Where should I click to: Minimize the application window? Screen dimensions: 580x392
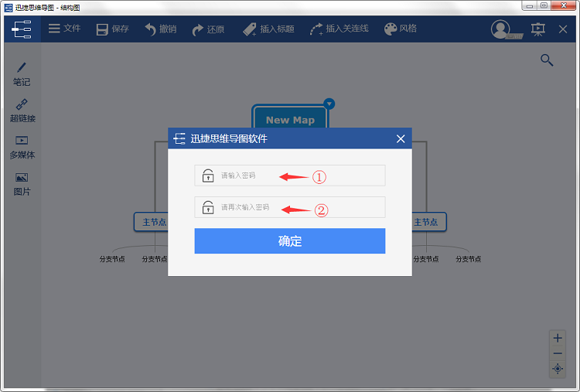tap(530, 6)
